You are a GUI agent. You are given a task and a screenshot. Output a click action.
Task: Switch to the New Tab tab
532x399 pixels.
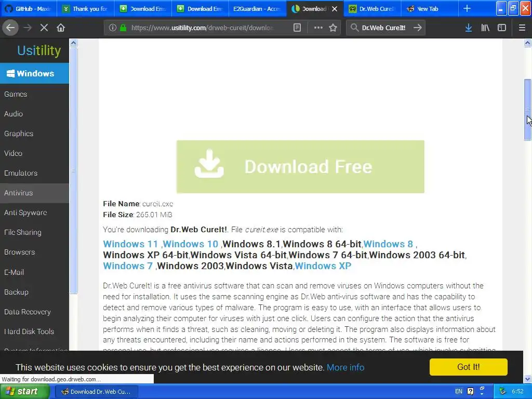tap(430, 9)
